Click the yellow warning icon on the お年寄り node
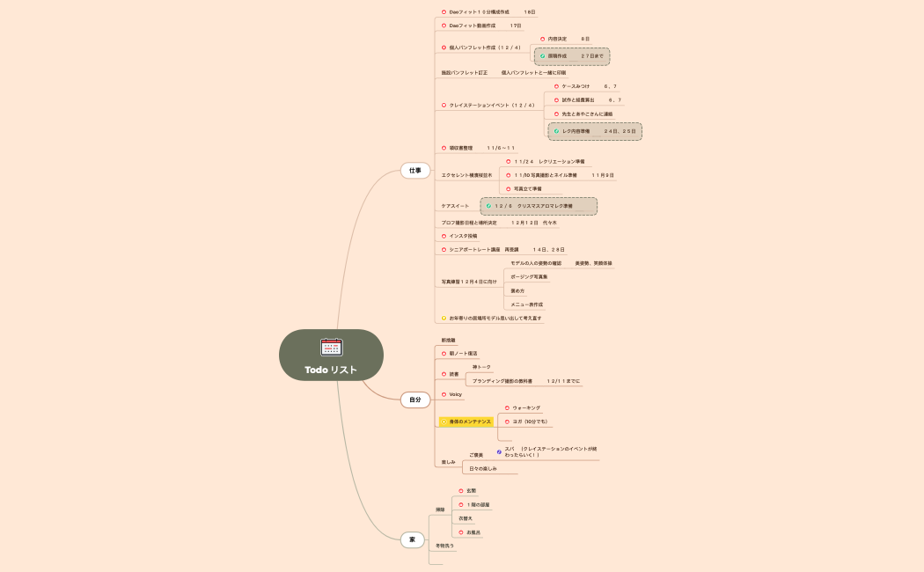 pyautogui.click(x=442, y=317)
